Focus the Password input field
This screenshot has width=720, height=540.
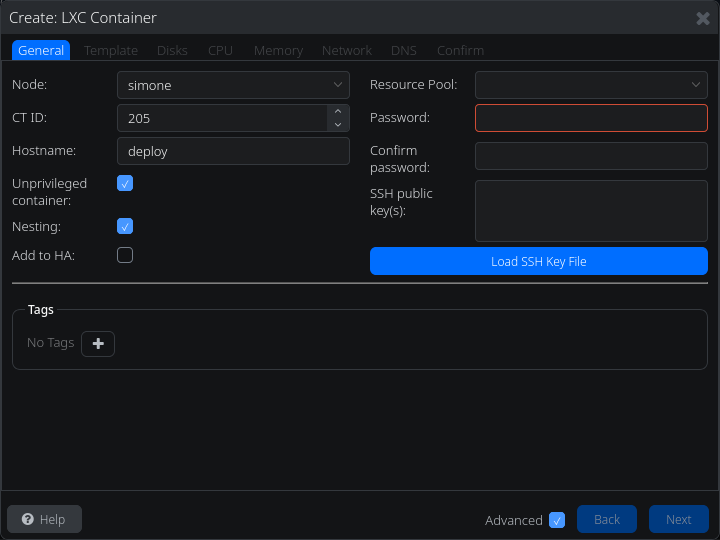pyautogui.click(x=591, y=118)
